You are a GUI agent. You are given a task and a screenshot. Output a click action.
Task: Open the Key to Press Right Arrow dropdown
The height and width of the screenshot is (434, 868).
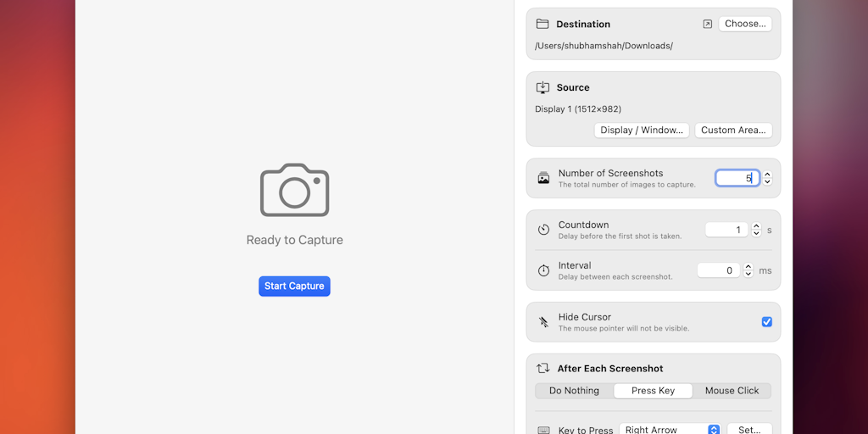click(670, 430)
